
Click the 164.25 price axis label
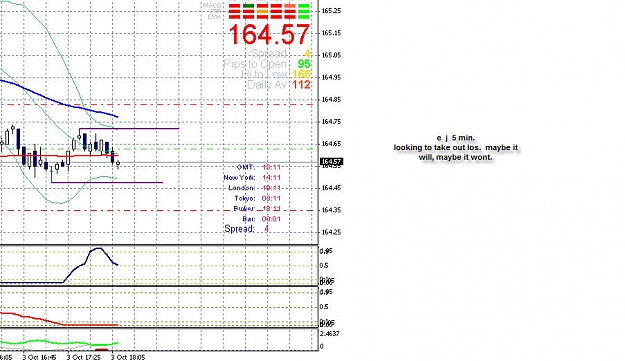[331, 232]
